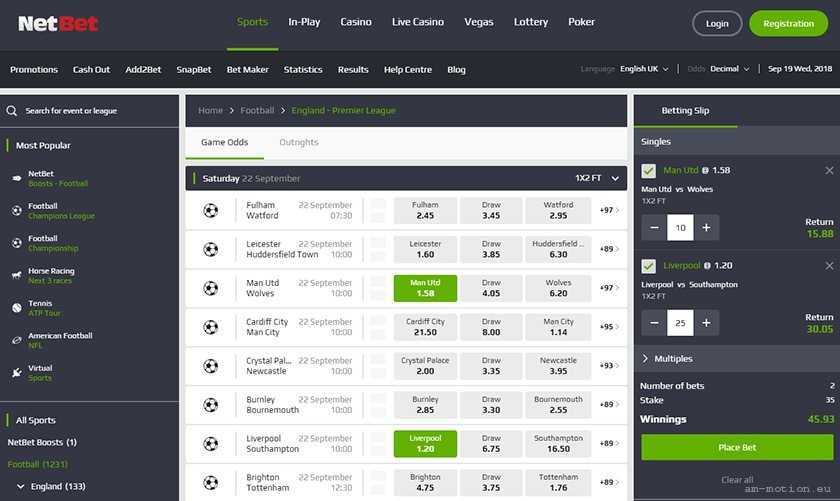Open NetBet Boosts Football icon

(17, 178)
